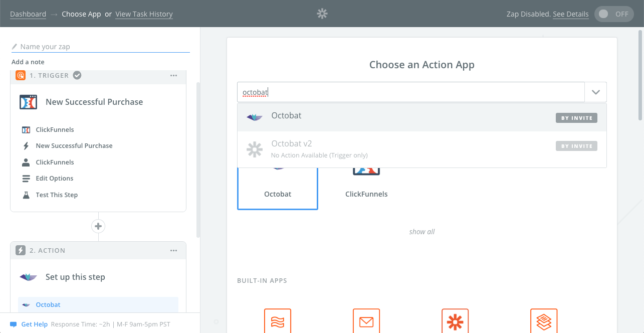
Task: Click the first built-in app wave icon
Action: point(278,321)
